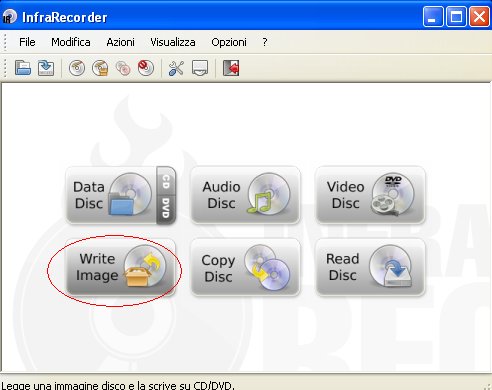The image size is (492, 390).
Task: Open the Modifica menu
Action: coord(71,42)
